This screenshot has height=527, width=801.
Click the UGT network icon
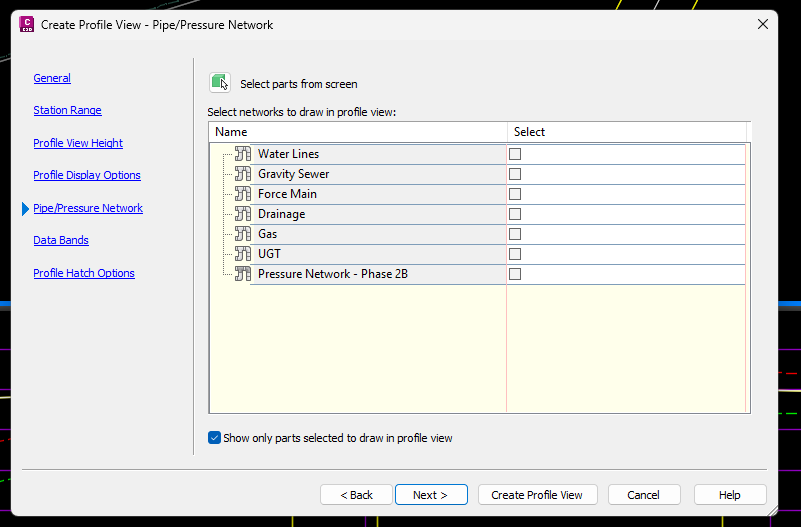pyautogui.click(x=243, y=254)
